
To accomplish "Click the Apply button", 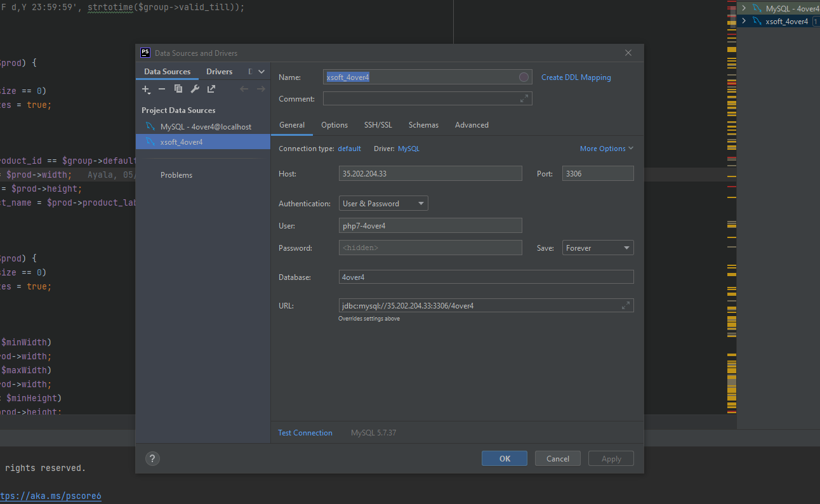I will pyautogui.click(x=611, y=458).
